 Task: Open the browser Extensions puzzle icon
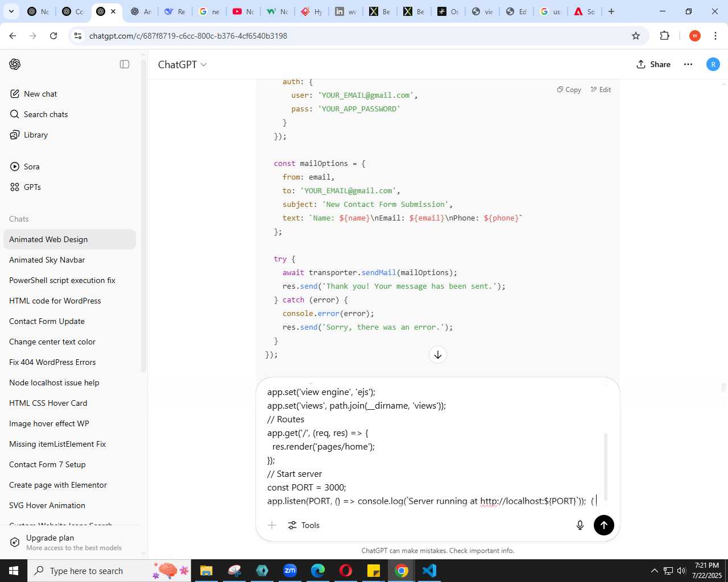[x=664, y=36]
